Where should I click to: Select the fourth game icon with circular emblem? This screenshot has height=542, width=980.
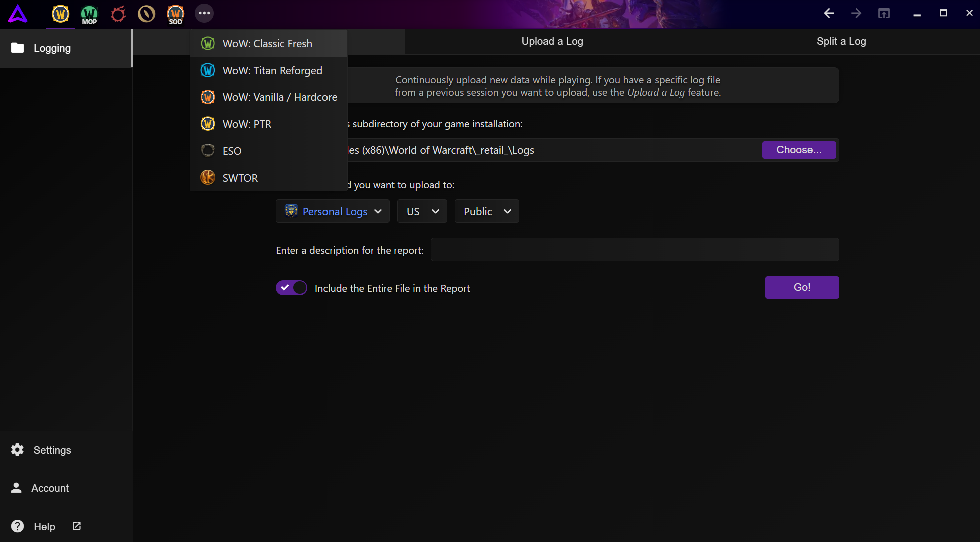tap(147, 14)
